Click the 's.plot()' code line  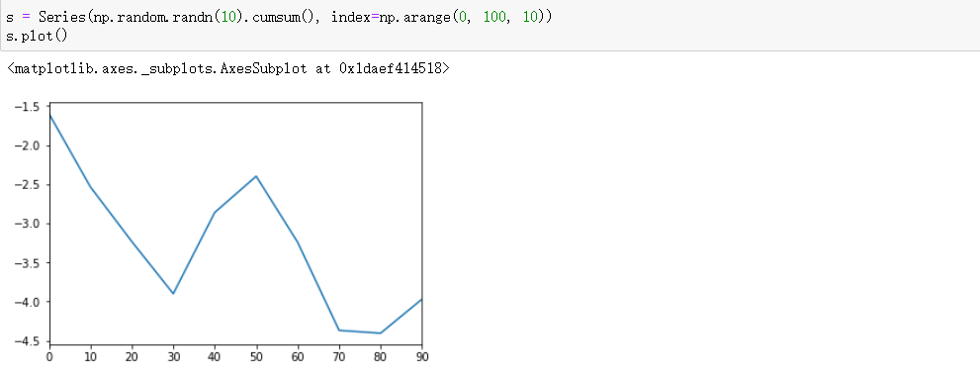coord(37,35)
